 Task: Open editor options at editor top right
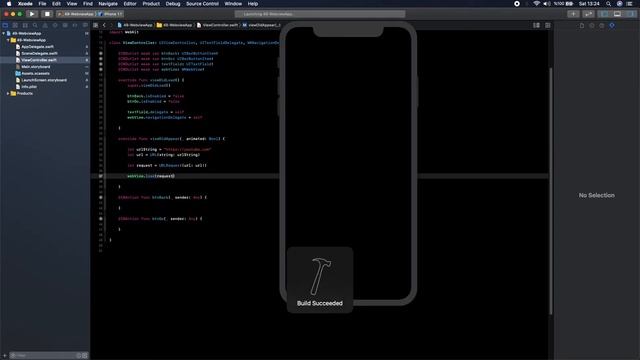coord(536,25)
